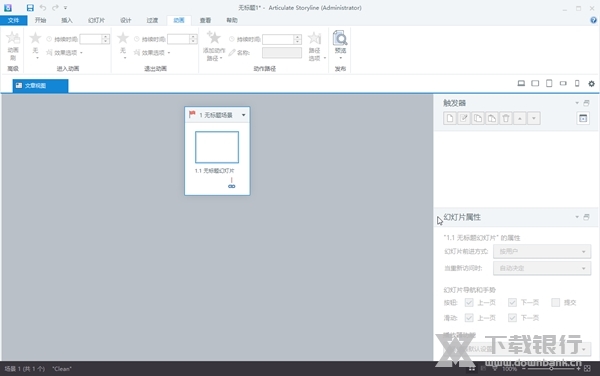Select the tablet landscape preview icon
This screenshot has height=376, width=600.
(x=535, y=83)
